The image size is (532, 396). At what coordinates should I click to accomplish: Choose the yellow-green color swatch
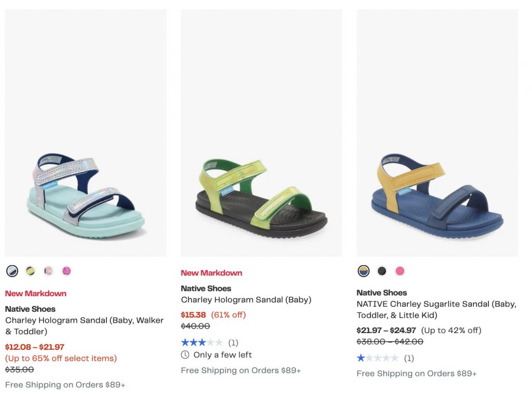pyautogui.click(x=30, y=271)
